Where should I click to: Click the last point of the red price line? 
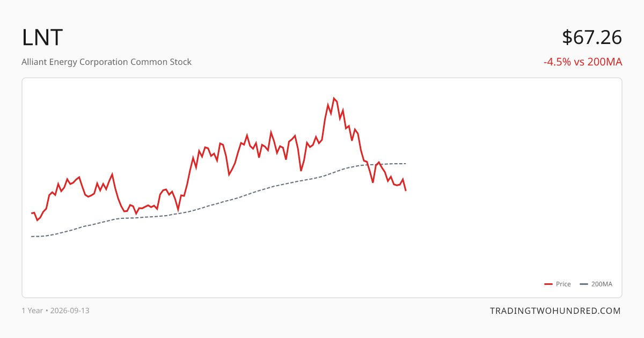pyautogui.click(x=406, y=190)
